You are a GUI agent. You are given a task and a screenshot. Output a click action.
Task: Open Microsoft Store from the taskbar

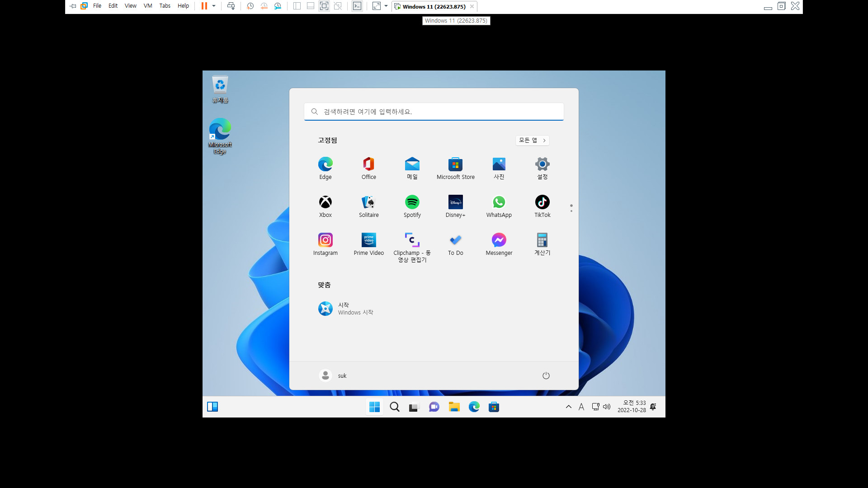(x=494, y=407)
